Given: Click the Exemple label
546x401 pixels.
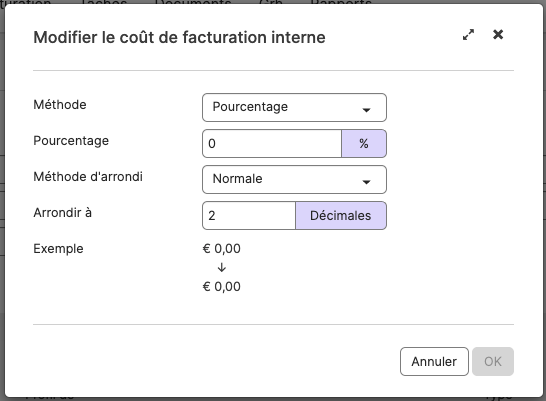Looking at the screenshot, I should [x=58, y=249].
